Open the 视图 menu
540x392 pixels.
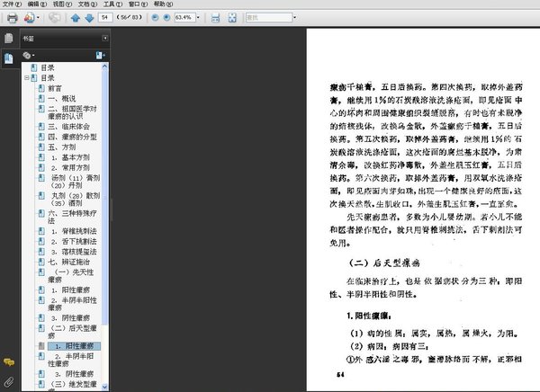tap(62, 4)
